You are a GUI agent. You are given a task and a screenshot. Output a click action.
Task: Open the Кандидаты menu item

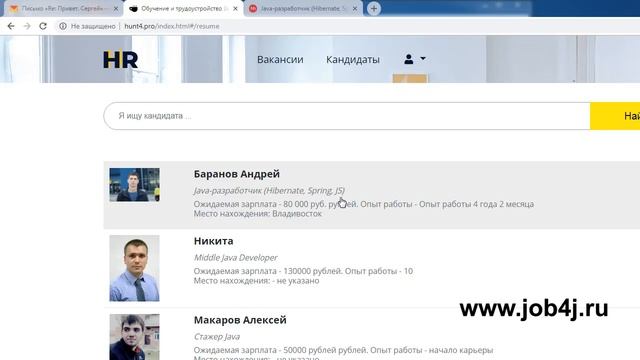[353, 60]
